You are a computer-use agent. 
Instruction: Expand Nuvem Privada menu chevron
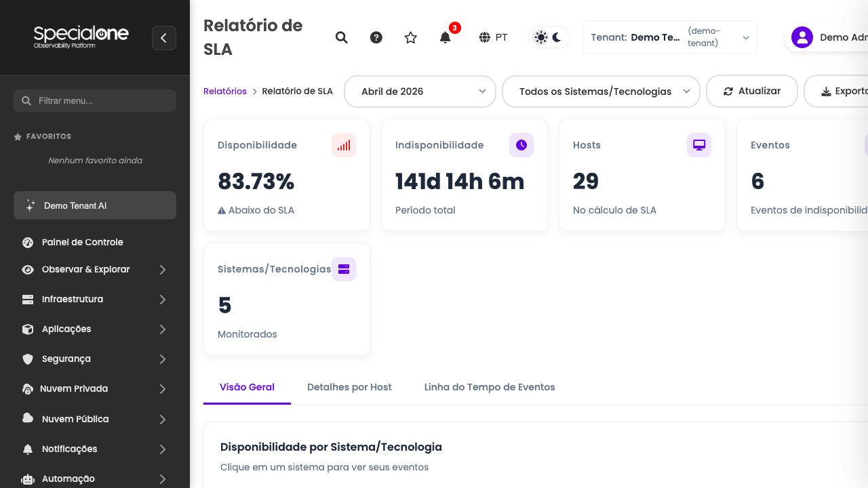click(x=163, y=389)
